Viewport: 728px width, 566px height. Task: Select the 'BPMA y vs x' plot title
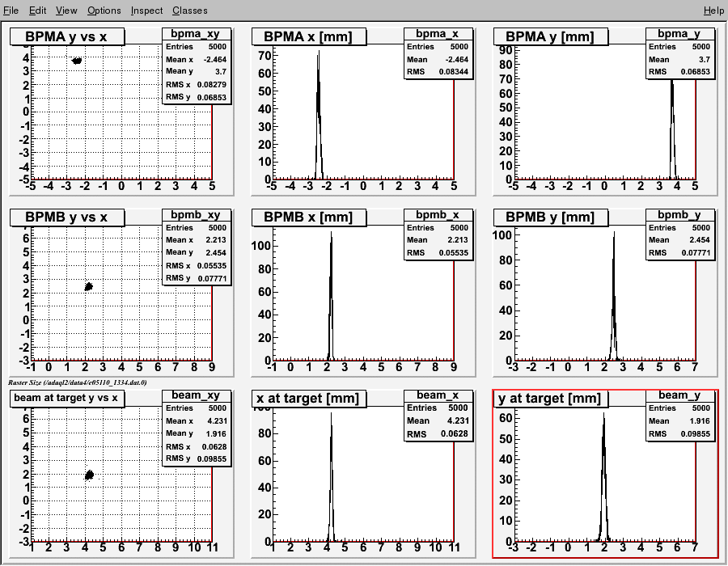click(67, 36)
